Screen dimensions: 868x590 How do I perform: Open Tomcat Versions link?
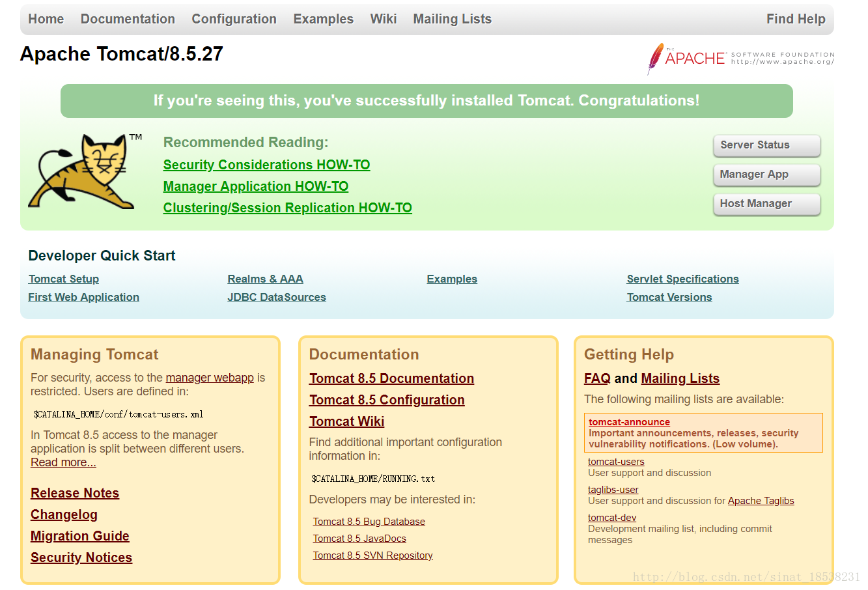pos(669,297)
